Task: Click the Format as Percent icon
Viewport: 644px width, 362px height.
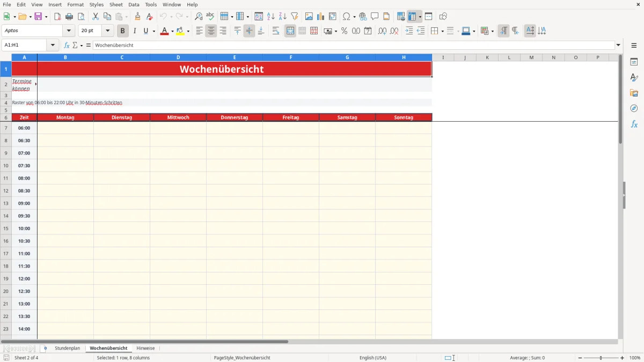Action: pyautogui.click(x=344, y=31)
